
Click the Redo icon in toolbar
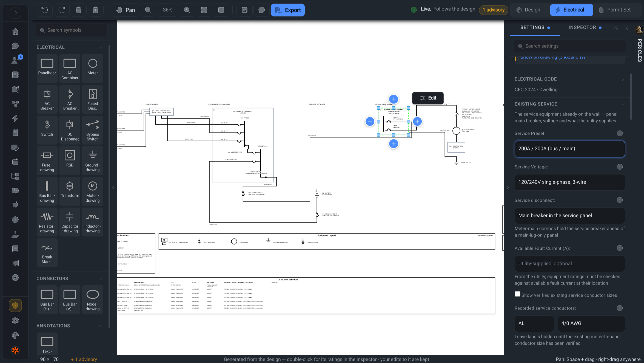coord(62,10)
